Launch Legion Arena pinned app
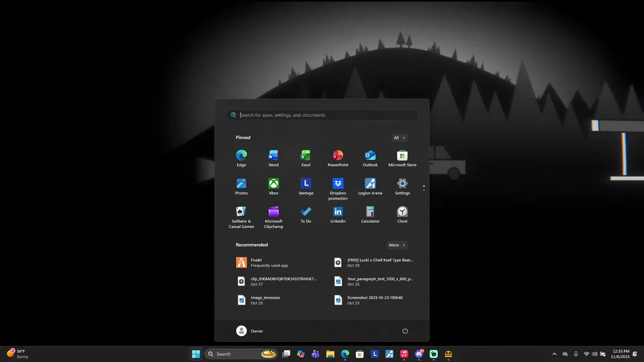The height and width of the screenshot is (362, 644). [370, 187]
